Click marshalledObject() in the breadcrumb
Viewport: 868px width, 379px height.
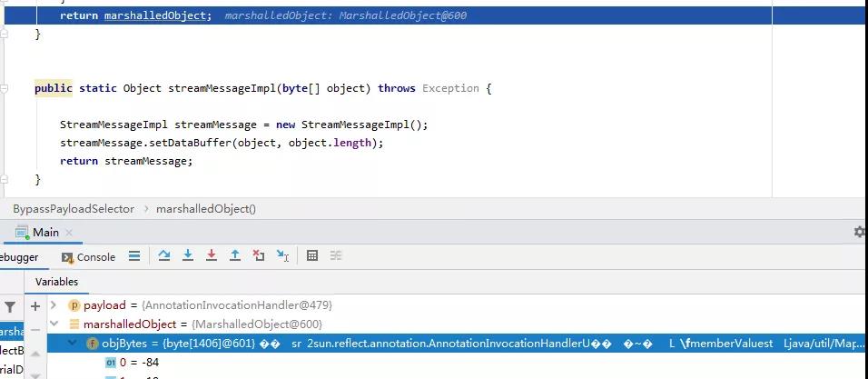pyautogui.click(x=206, y=209)
